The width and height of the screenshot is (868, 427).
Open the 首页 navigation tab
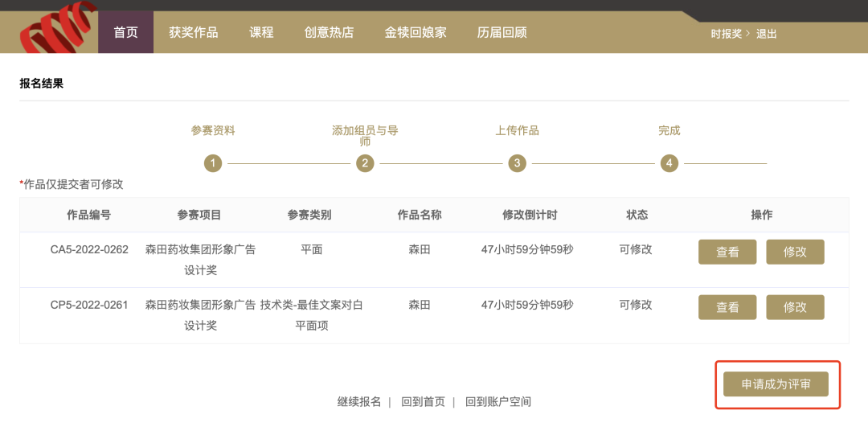(x=125, y=32)
